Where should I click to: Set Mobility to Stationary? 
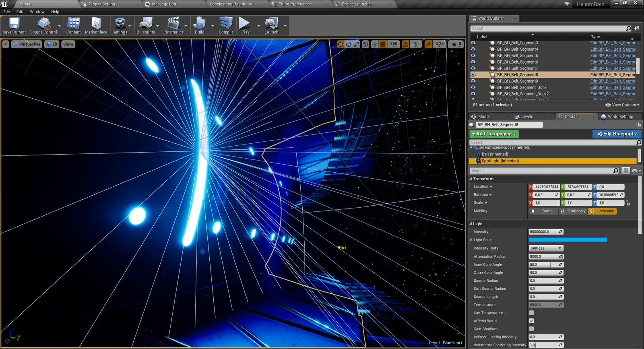click(573, 211)
